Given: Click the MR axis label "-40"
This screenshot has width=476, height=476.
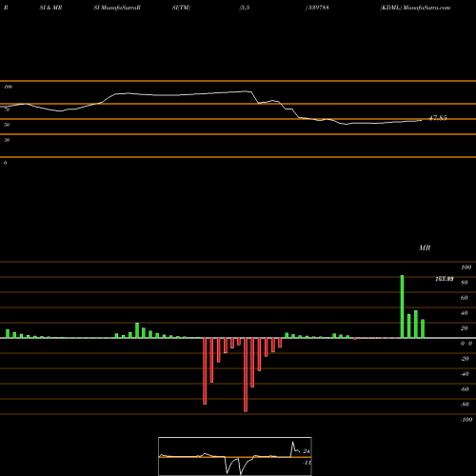Looking at the screenshot, I should tap(465, 374).
